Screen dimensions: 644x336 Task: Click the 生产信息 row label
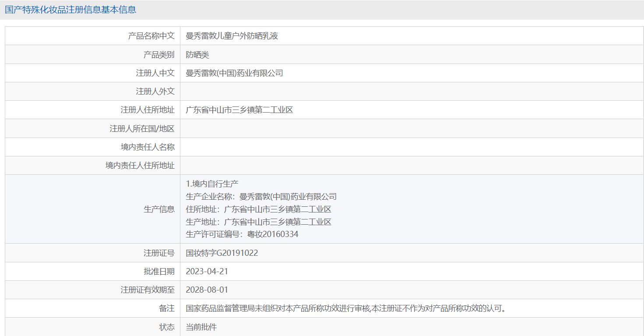(159, 209)
